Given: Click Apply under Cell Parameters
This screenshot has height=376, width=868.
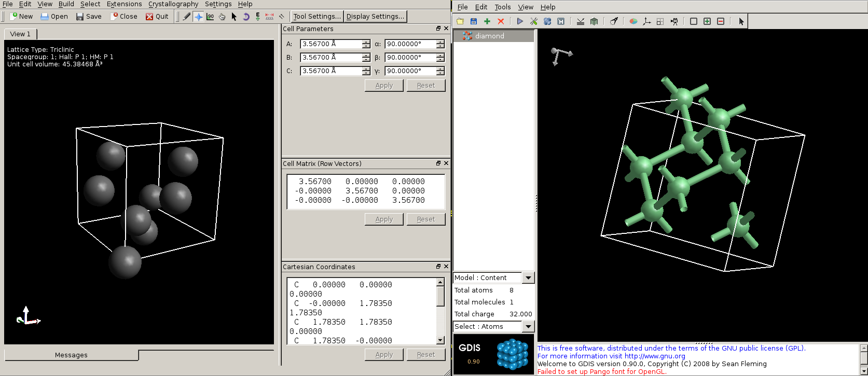Looking at the screenshot, I should tap(384, 86).
